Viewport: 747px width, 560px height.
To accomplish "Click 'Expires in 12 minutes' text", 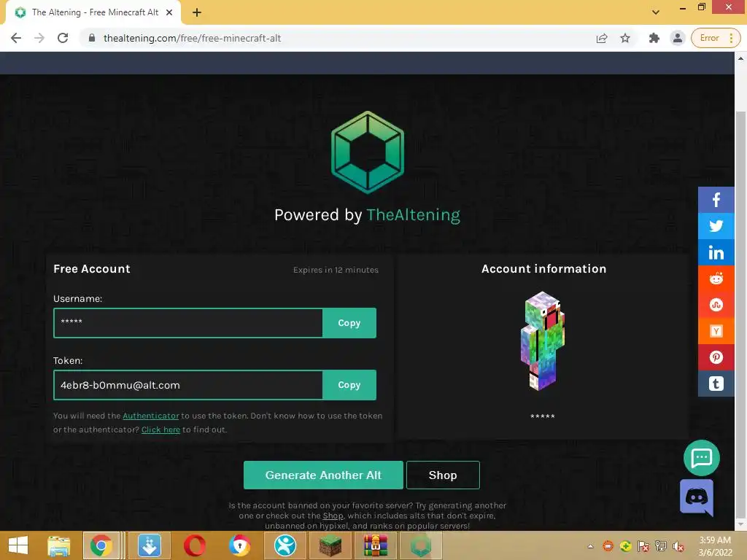I will tap(336, 270).
